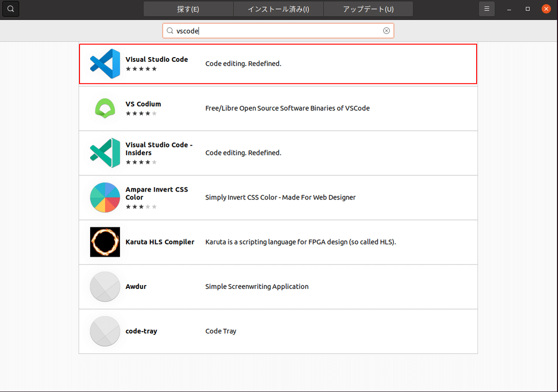Screen dimensions: 558x392
Task: Click into the vscode search field
Action: [278, 31]
